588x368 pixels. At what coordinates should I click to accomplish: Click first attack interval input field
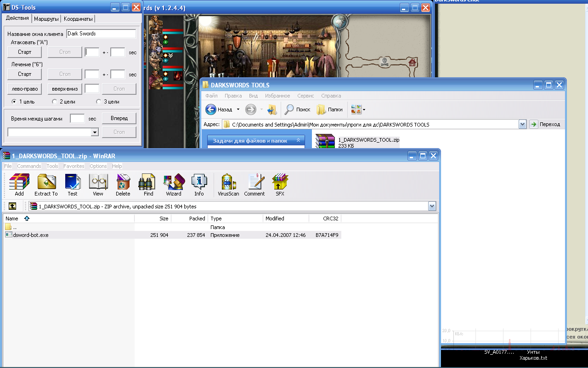[92, 52]
